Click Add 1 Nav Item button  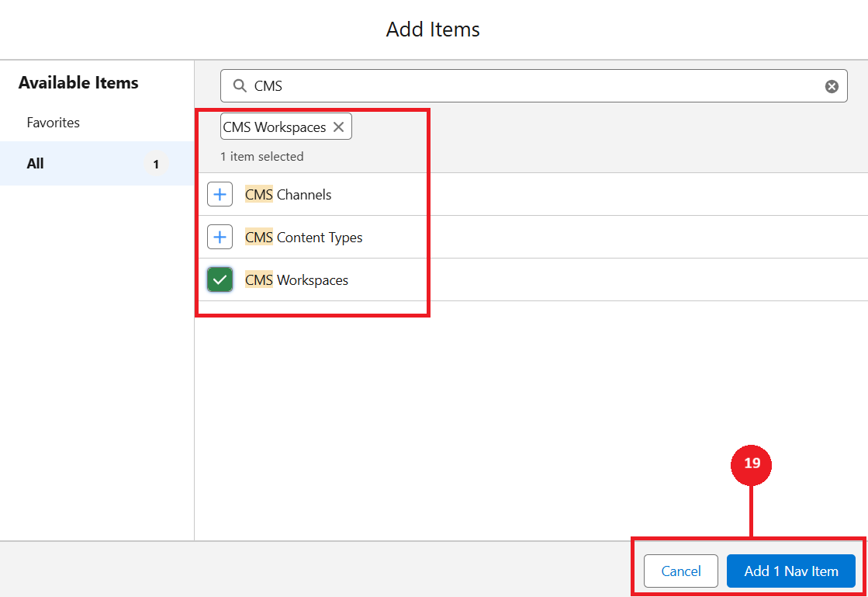(790, 571)
